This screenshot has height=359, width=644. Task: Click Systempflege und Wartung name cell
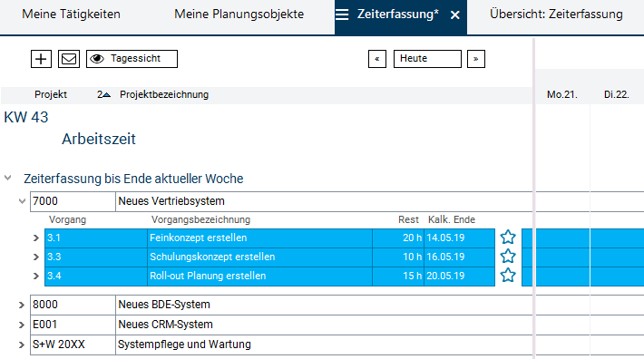[x=324, y=344]
